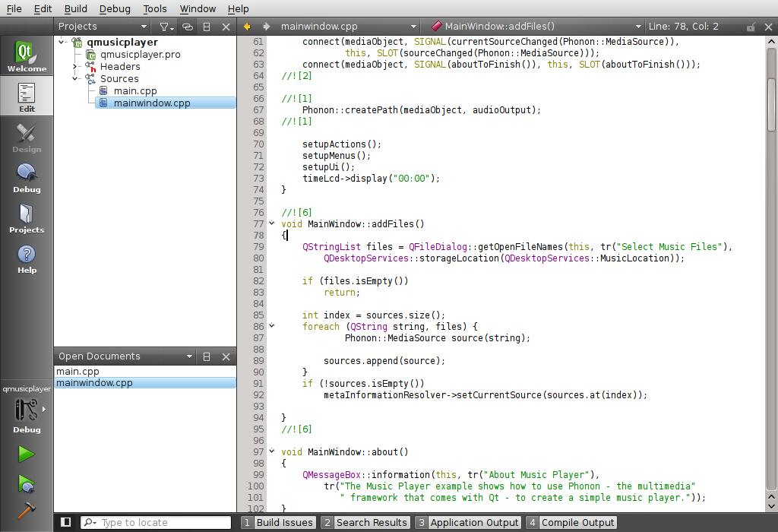Click the scrollbar up arrow at the top
The image size is (778, 532).
pyautogui.click(x=771, y=42)
